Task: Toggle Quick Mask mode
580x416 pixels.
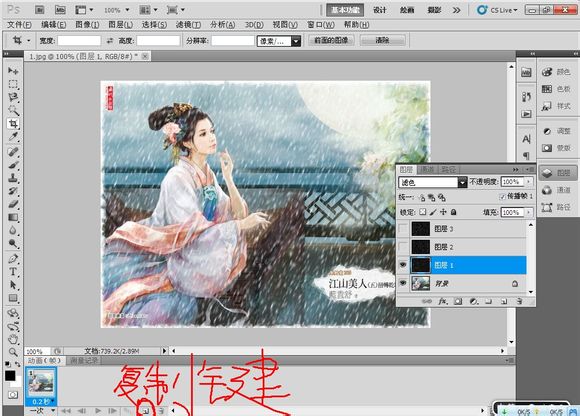Action: (13, 395)
